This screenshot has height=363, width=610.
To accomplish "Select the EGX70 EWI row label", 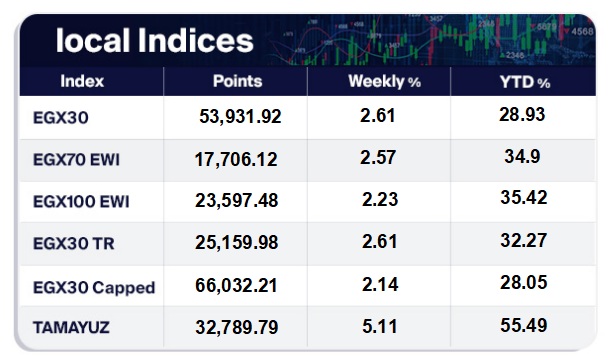I will [76, 160].
